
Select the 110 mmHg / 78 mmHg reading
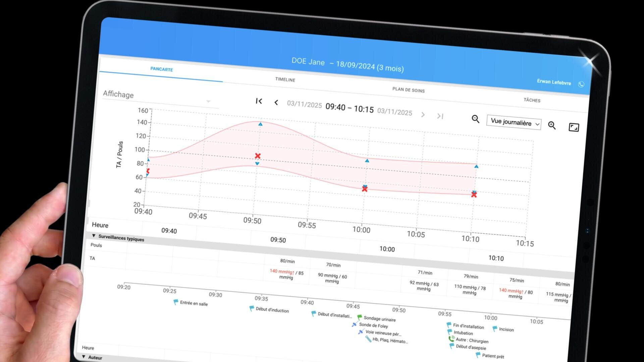point(470,290)
